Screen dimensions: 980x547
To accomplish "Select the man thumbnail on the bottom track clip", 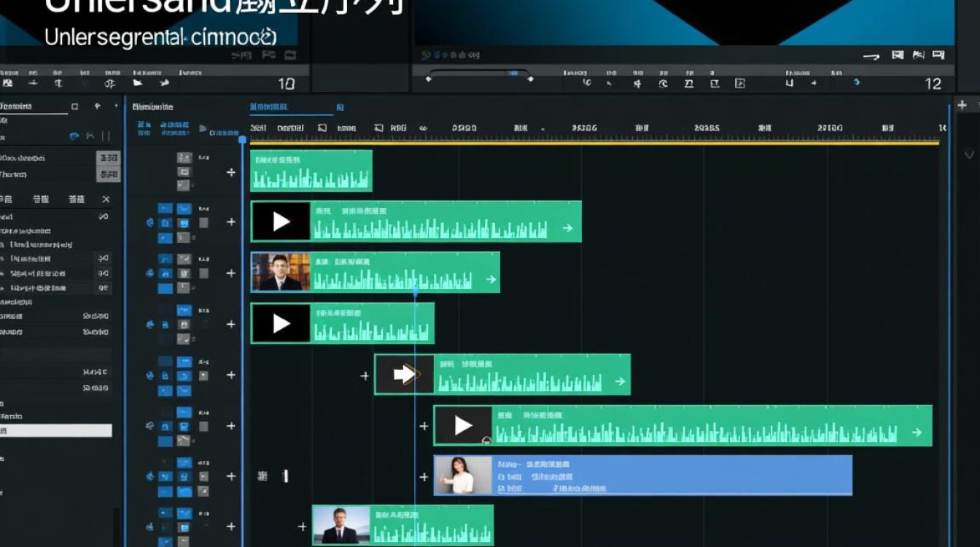I will click(x=341, y=525).
